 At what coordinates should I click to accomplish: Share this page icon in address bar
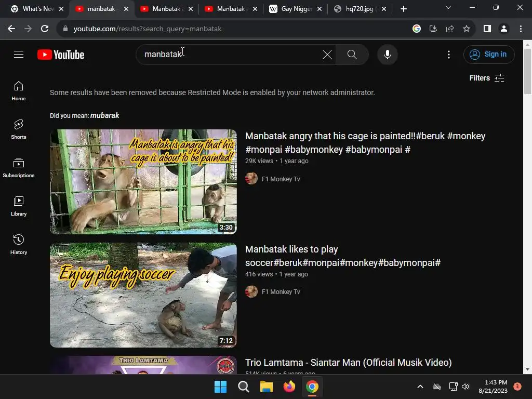coord(450,29)
